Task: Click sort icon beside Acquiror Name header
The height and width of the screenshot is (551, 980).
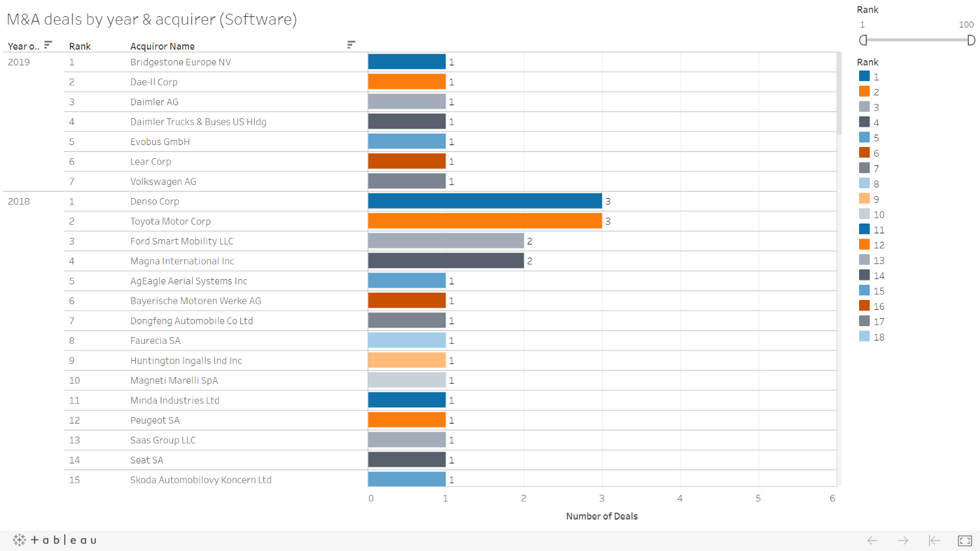Action: click(351, 45)
